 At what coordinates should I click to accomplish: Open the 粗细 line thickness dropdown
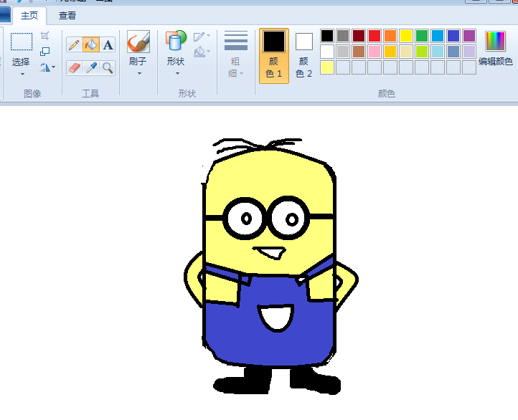tap(236, 54)
